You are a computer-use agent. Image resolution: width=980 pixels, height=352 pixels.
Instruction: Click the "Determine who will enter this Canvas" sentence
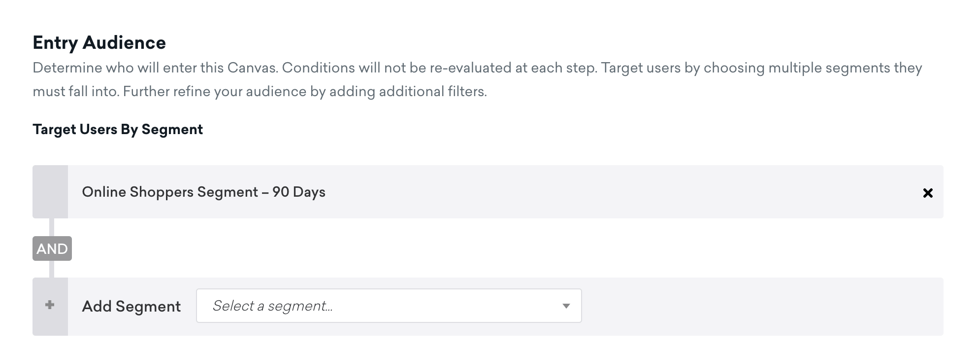[x=155, y=68]
